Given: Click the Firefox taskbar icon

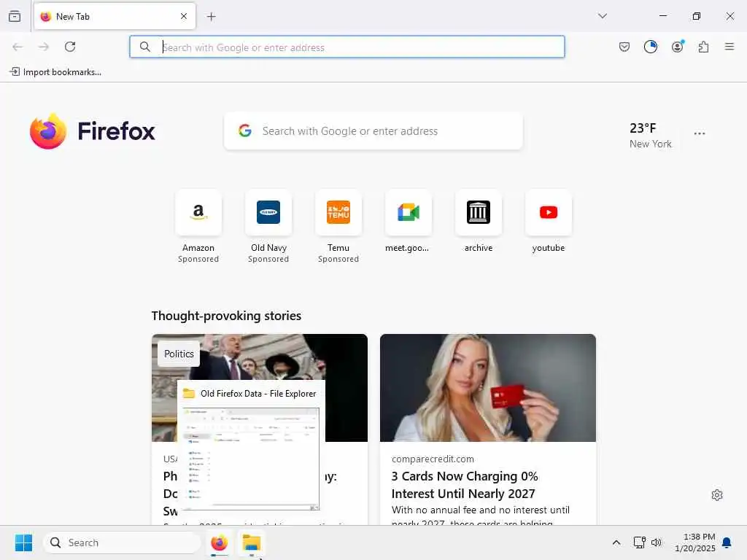Looking at the screenshot, I should click(219, 542).
